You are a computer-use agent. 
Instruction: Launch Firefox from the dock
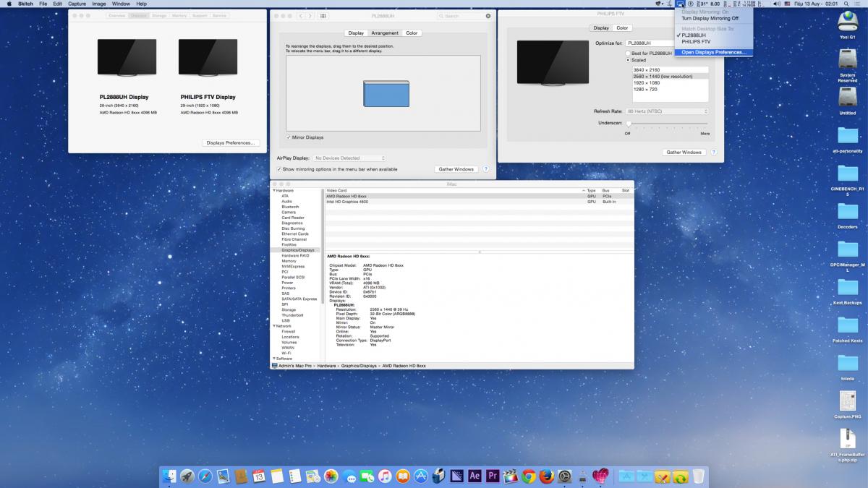point(547,476)
